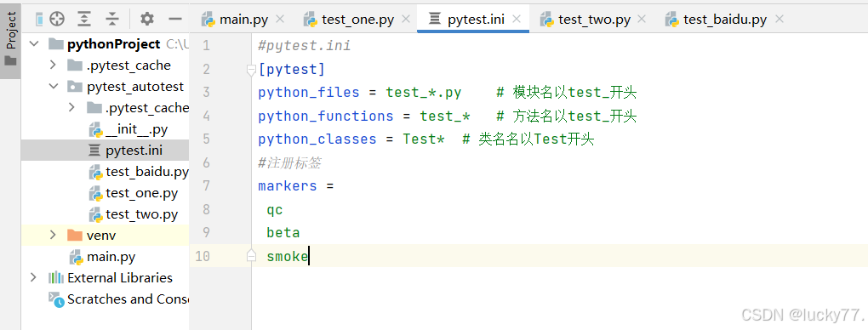868x330 pixels.
Task: Select pytest.ini in project tree
Action: [x=134, y=150]
